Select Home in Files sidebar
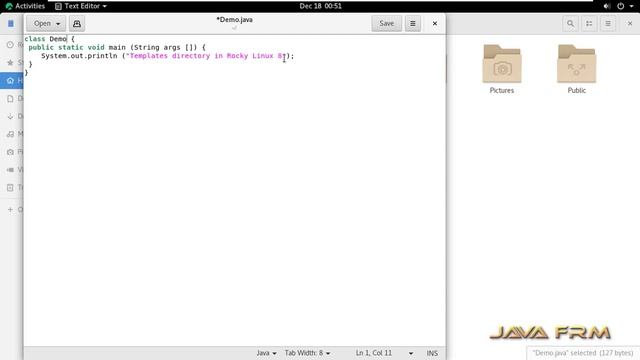The width and height of the screenshot is (640, 360). point(12,80)
